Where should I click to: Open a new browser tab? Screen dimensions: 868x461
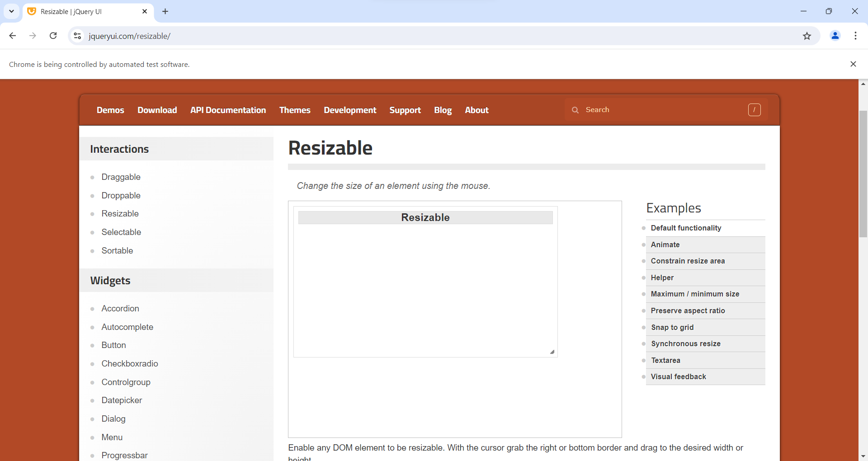pyautogui.click(x=165, y=11)
